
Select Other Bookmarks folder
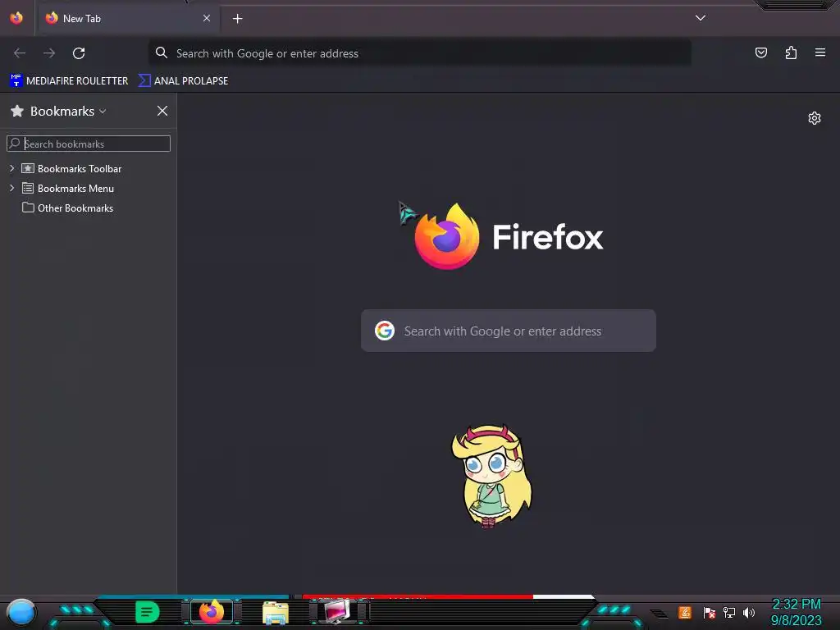coord(67,208)
